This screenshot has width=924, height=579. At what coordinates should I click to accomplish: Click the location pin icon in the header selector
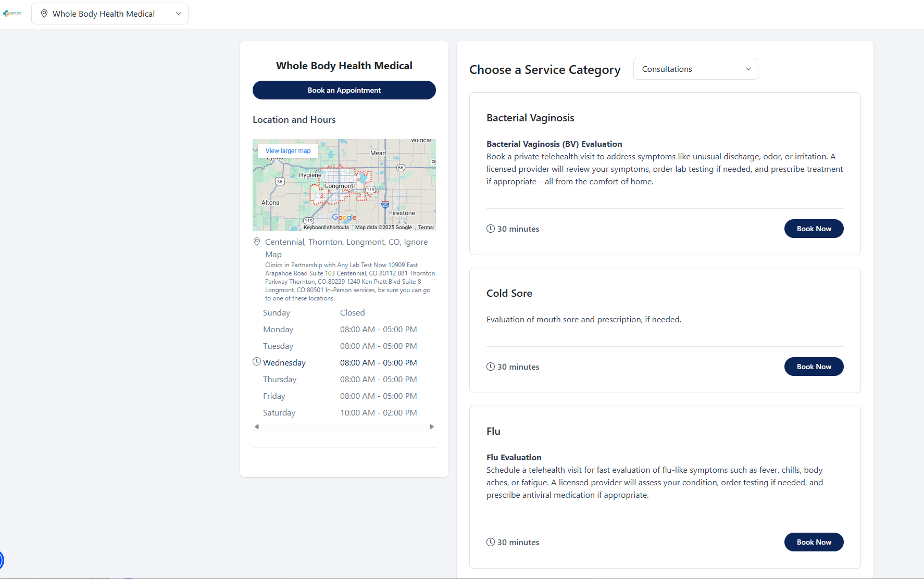coord(44,14)
